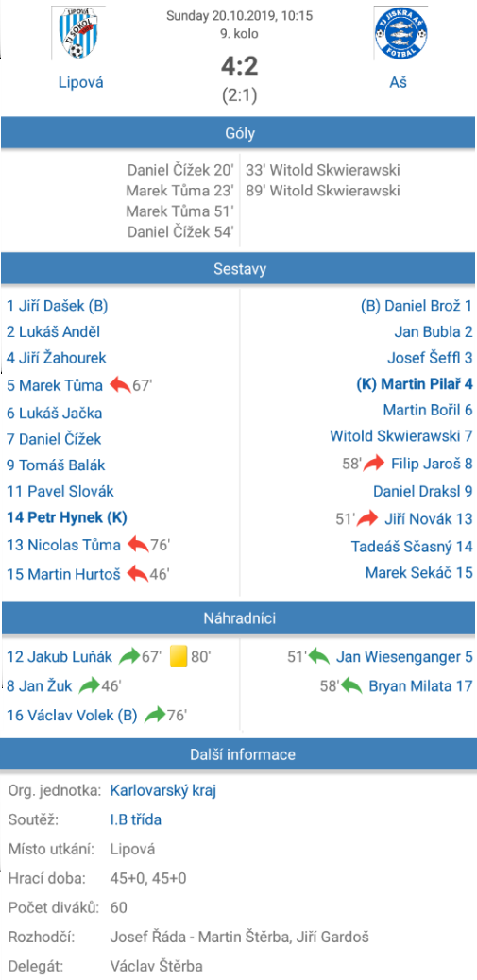Click the red arrow next to Filip Jaroš
The image size is (477, 980).
[x=374, y=464]
